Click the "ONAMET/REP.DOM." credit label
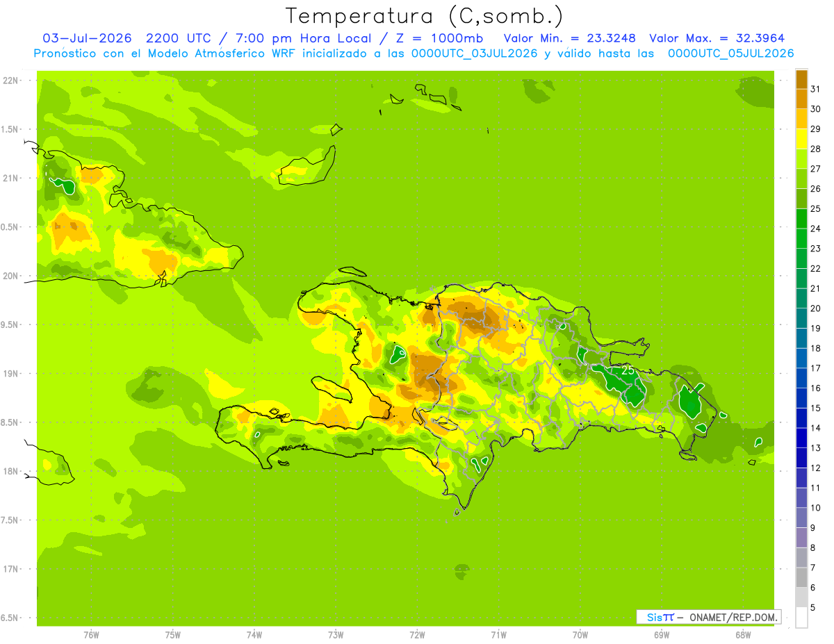 tap(734, 617)
